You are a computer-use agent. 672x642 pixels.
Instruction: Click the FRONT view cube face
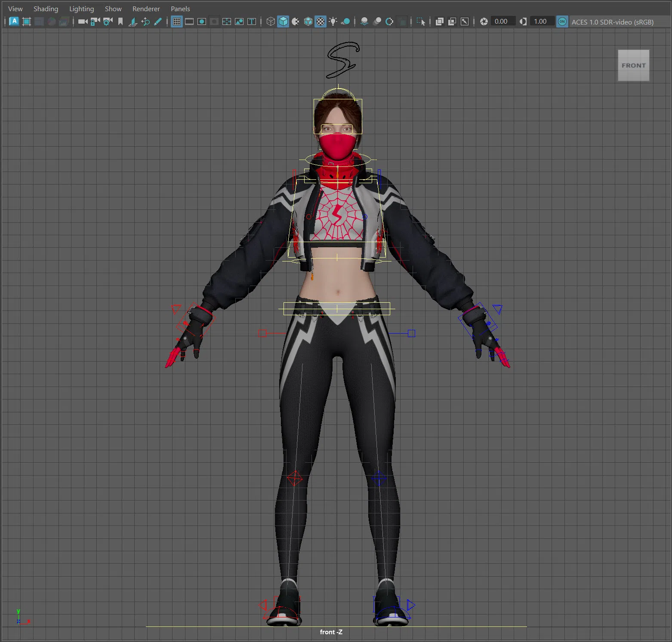pos(633,65)
